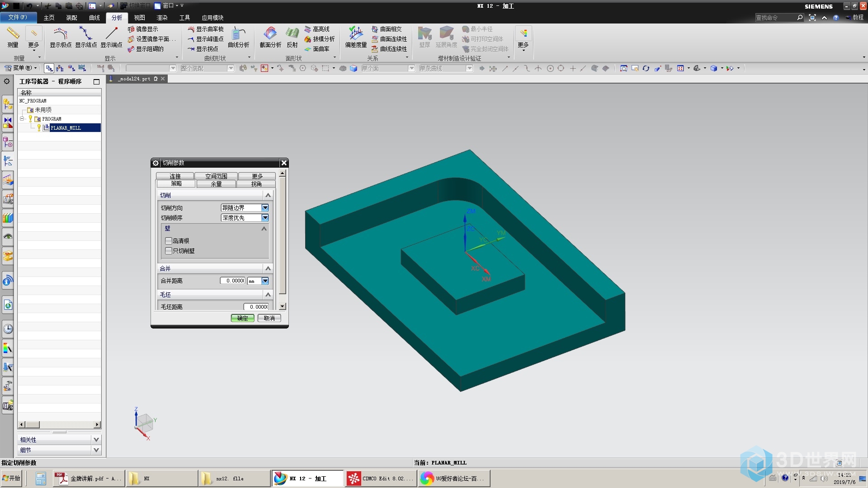This screenshot has width=868, height=488.
Task: Click the navigator horizontal scrollbar thumb
Action: tap(32, 425)
